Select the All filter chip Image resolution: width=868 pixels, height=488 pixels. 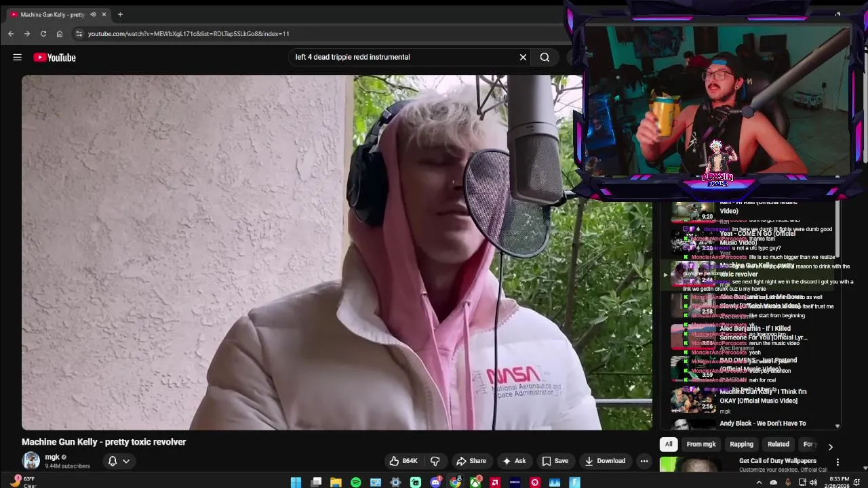(669, 444)
